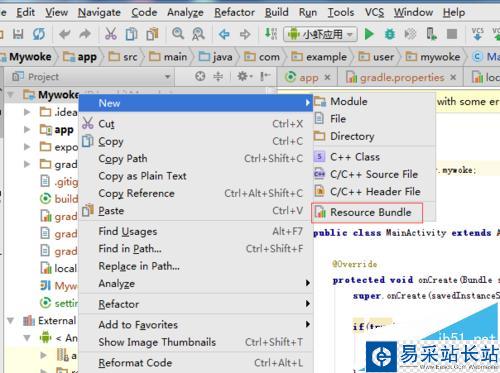
Task: Click the Find magnifier icon
Action: pos(178,33)
